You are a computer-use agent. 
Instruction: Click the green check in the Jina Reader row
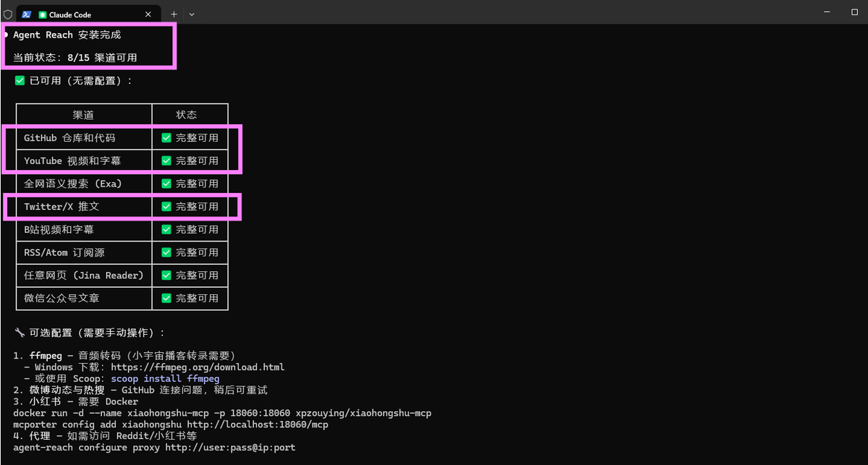coord(166,275)
